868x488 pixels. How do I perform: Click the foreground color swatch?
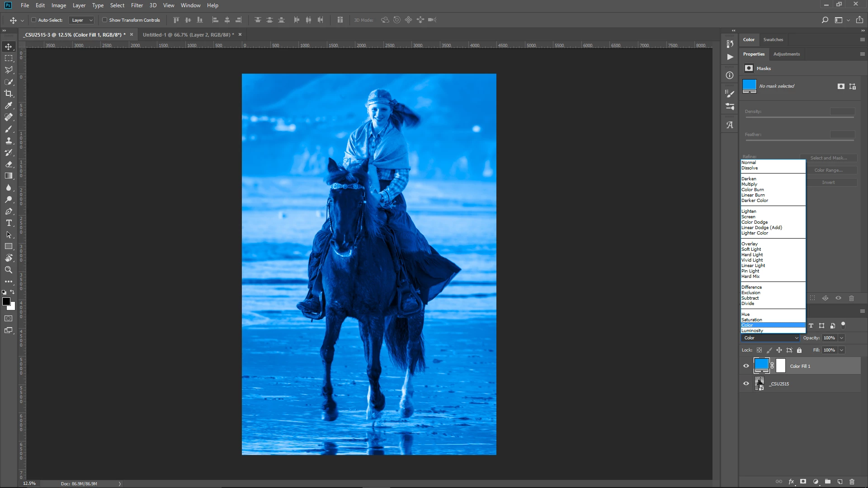click(6, 301)
